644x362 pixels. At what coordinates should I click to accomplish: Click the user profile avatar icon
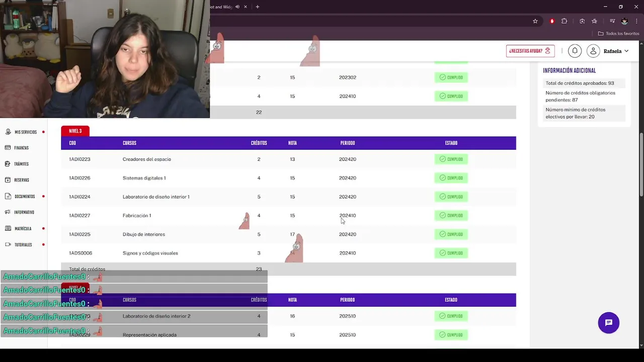pos(593,51)
